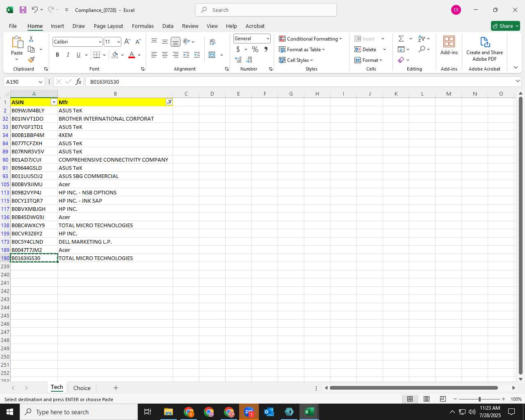This screenshot has width=525, height=420.
Task: Open the font name Calibri dropdown
Action: pyautogui.click(x=100, y=42)
